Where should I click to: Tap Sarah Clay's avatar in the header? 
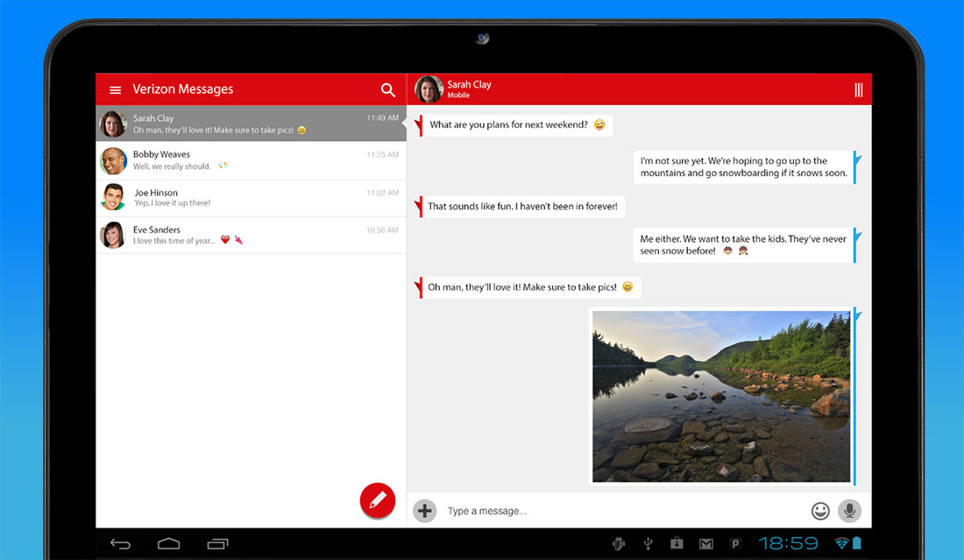[x=429, y=89]
